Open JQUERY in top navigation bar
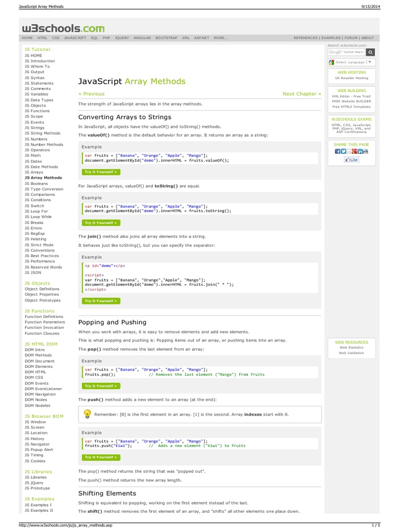 [122, 38]
